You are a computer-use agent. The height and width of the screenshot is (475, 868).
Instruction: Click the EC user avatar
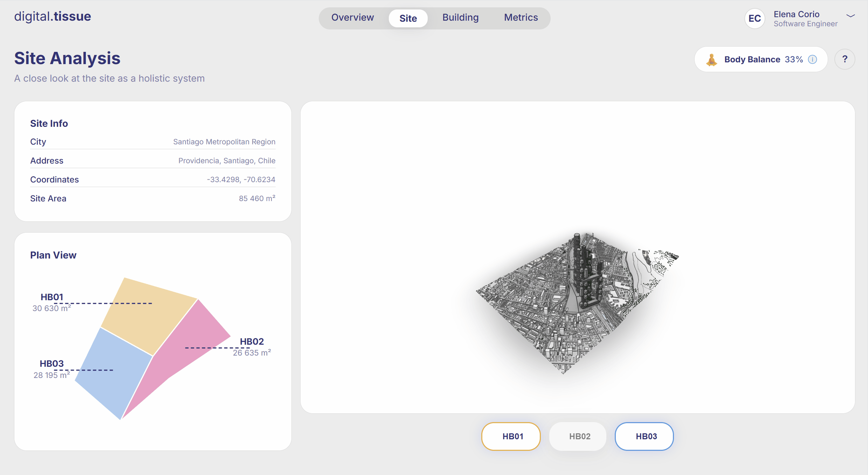(x=755, y=19)
